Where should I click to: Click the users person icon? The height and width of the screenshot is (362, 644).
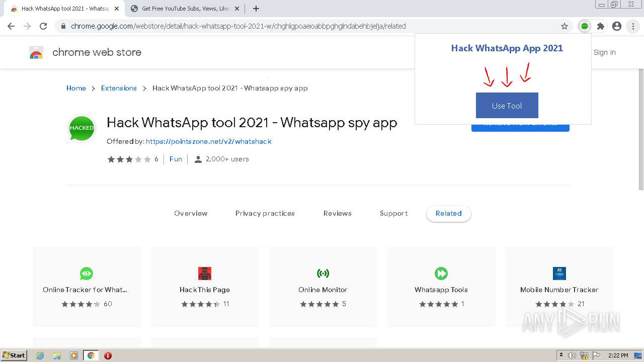(198, 159)
